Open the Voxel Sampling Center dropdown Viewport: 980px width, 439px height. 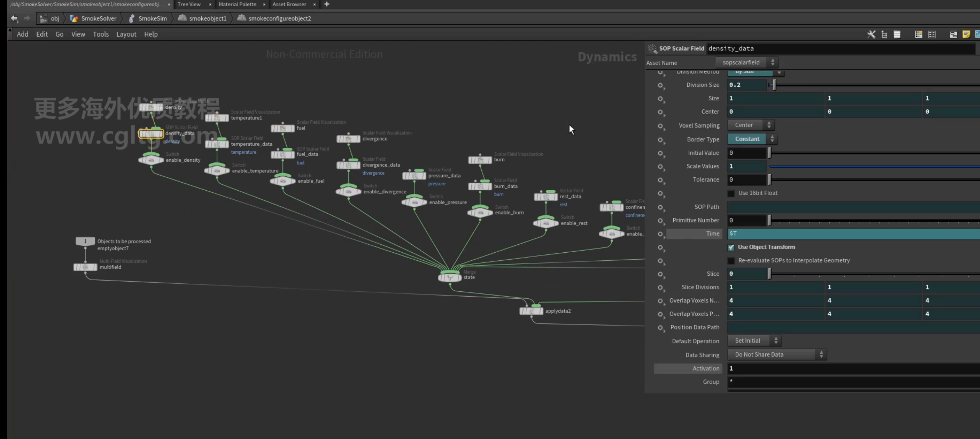(750, 125)
